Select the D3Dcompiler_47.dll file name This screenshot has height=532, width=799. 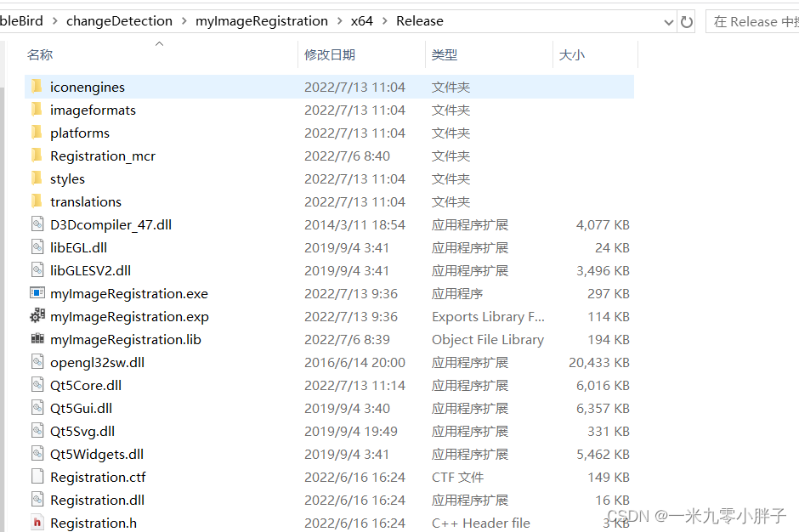[x=110, y=224]
